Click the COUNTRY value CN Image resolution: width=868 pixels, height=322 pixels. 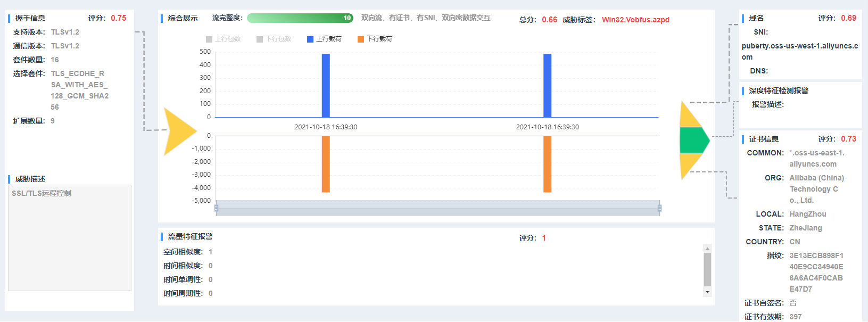795,242
